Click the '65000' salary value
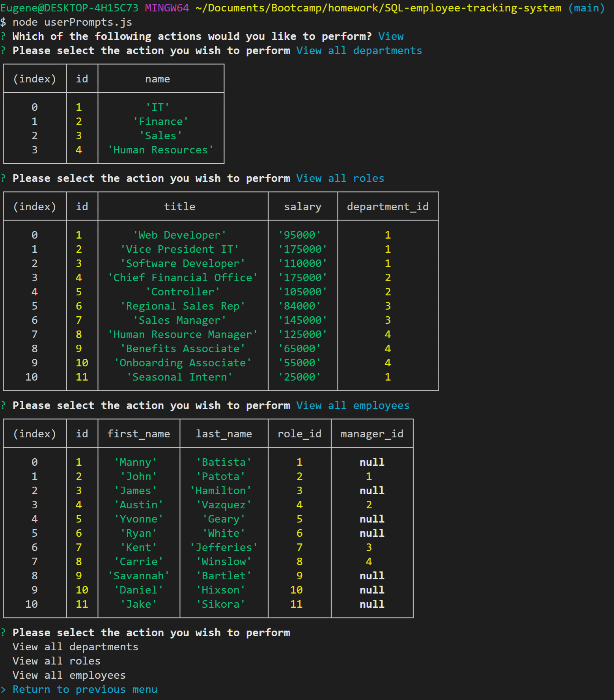The width and height of the screenshot is (614, 700). 299,349
